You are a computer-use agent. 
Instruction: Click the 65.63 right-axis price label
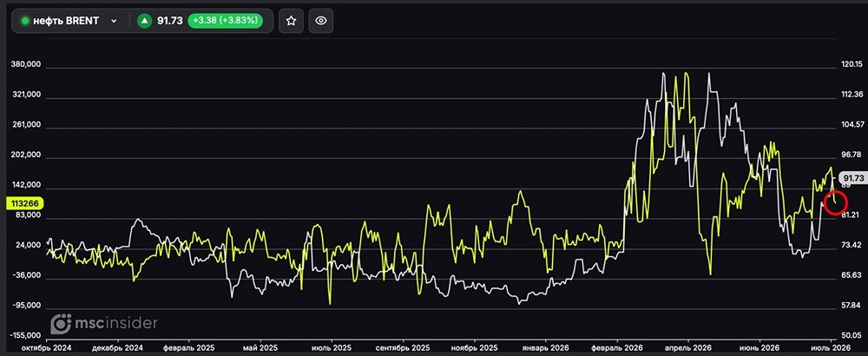coord(852,274)
